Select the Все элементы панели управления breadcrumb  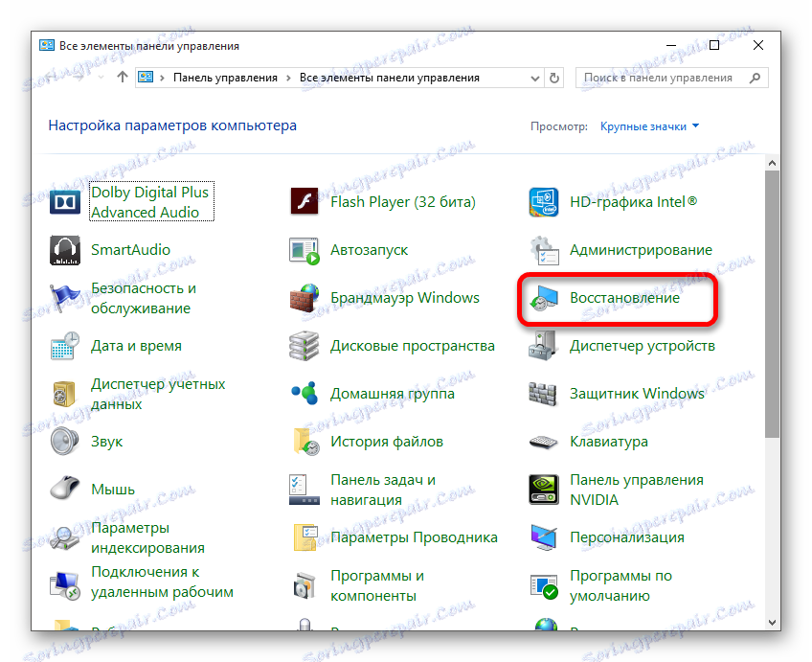coord(390,78)
